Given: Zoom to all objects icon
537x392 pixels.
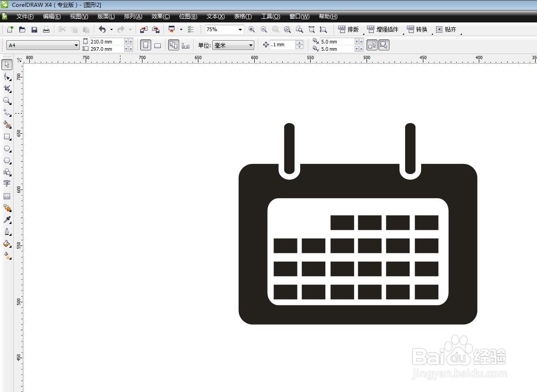Looking at the screenshot, I should [287, 29].
